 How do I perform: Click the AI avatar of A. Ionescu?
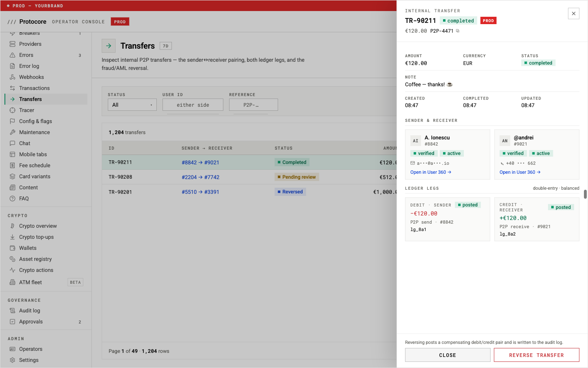[x=416, y=141]
